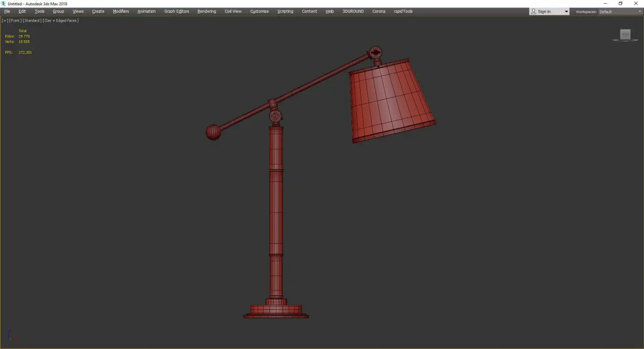Open the Graph Editors menu
Screen dimensions: 644x349
pyautogui.click(x=177, y=11)
